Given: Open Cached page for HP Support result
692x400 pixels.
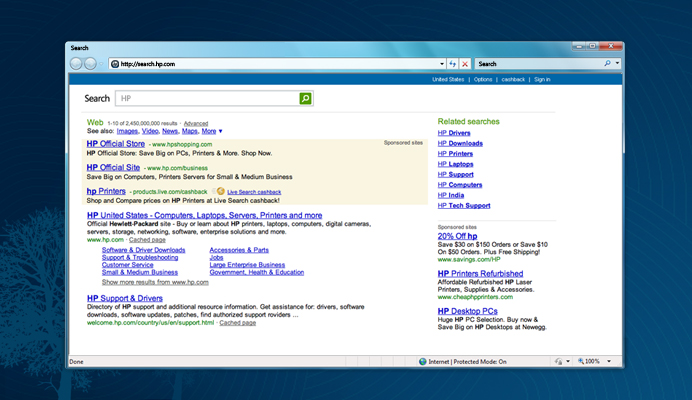Looking at the screenshot, I should pos(237,323).
